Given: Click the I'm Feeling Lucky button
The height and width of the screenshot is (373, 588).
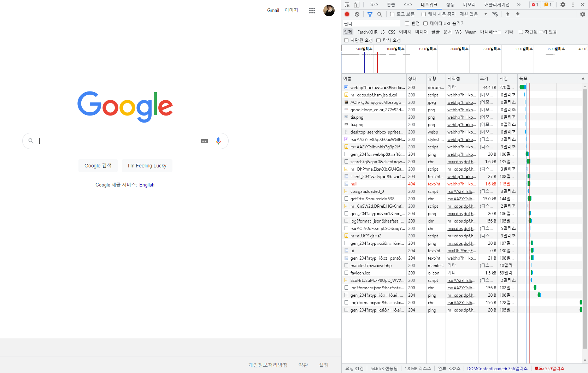Looking at the screenshot, I should (x=147, y=166).
